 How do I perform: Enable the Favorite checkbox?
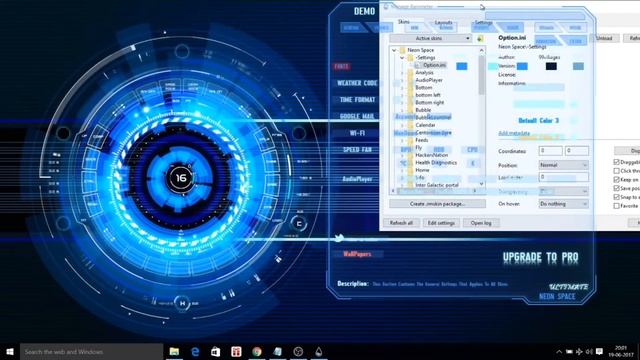pyautogui.click(x=616, y=206)
